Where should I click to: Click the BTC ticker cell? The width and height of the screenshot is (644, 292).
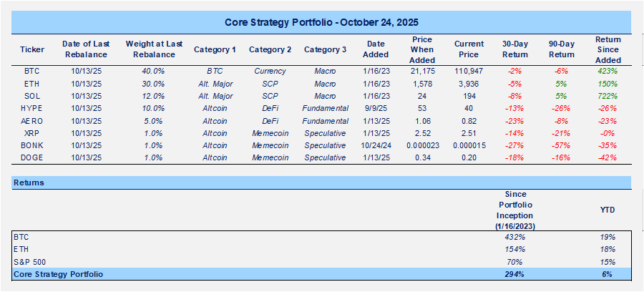32,72
